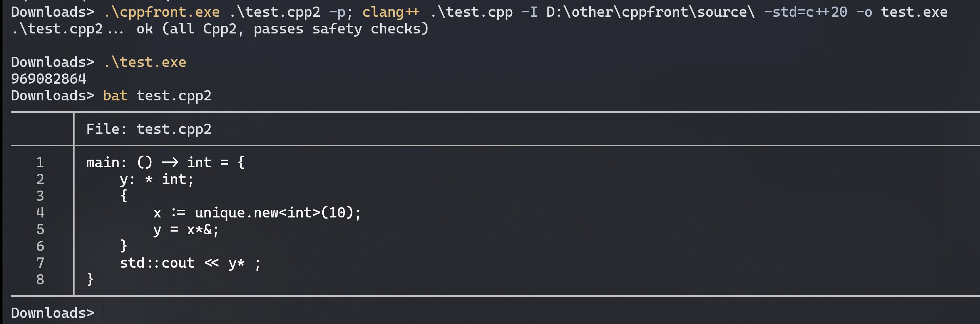The height and width of the screenshot is (324, 980).
Task: Click the 'bat' command word
Action: 115,95
